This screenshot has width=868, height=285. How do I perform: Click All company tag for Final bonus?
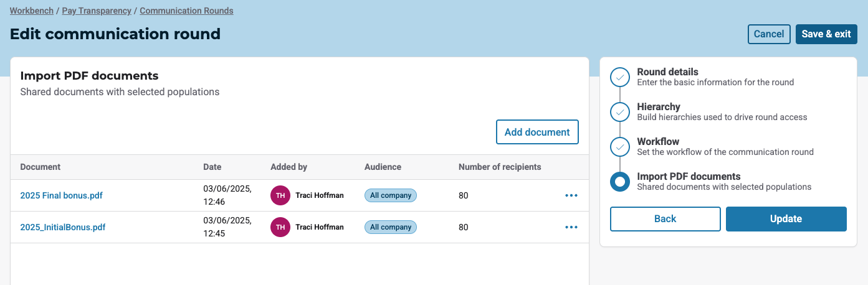pyautogui.click(x=391, y=195)
